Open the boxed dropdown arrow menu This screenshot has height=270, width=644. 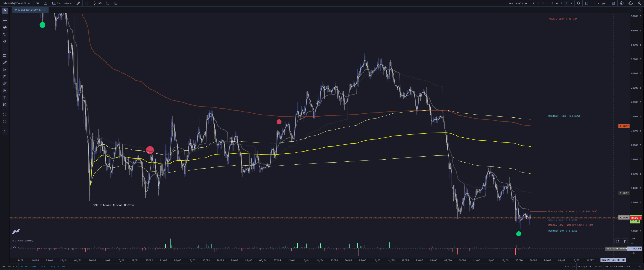coord(116,3)
